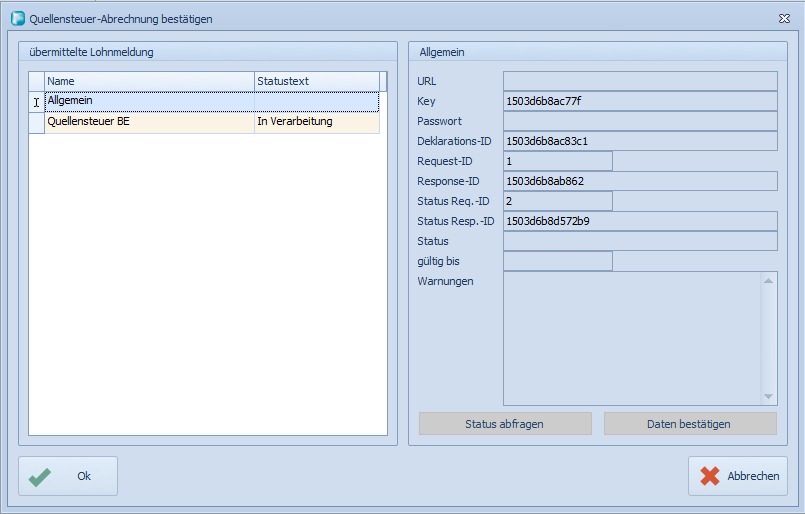805x514 pixels.
Task: Click the green checkmark Ok button
Action: [68, 476]
